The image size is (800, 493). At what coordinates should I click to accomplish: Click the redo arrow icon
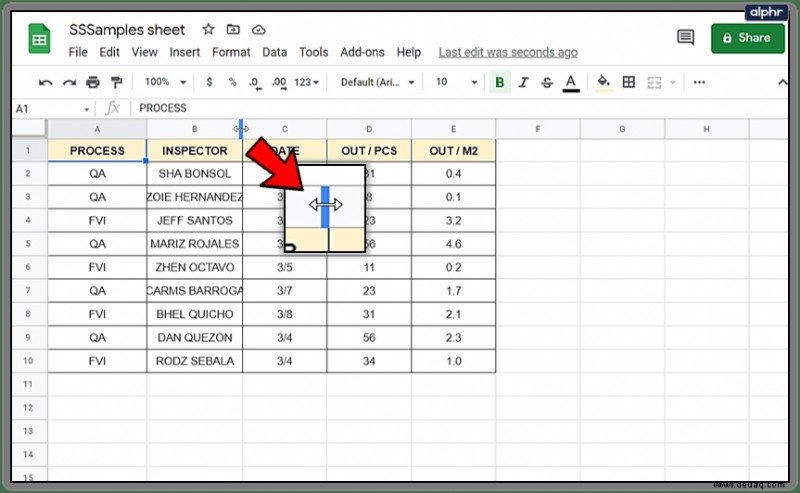[69, 83]
